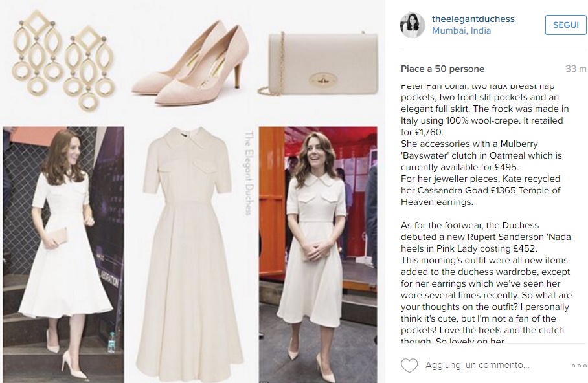This screenshot has height=383, width=588.
Task: Click the 33 m post timestamp
Action: tap(576, 69)
